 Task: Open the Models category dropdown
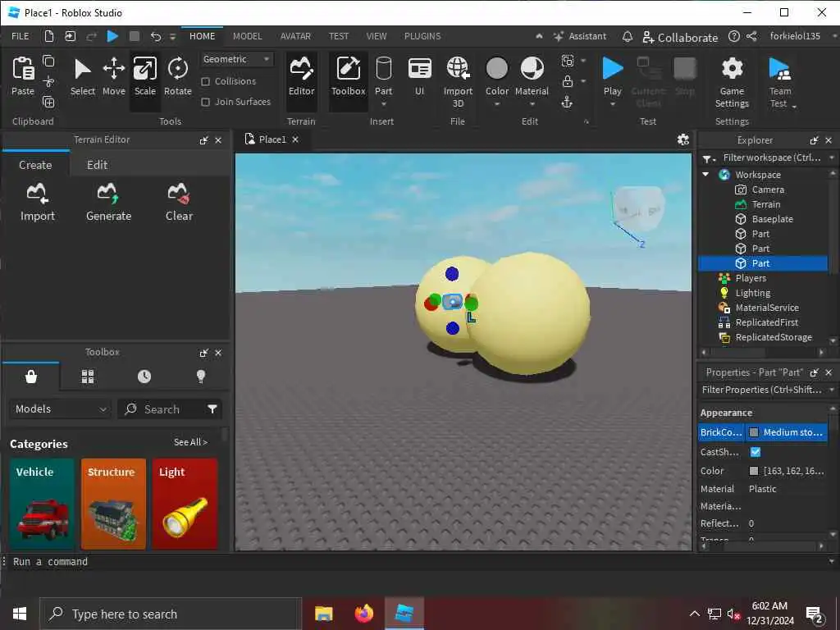pyautogui.click(x=61, y=409)
